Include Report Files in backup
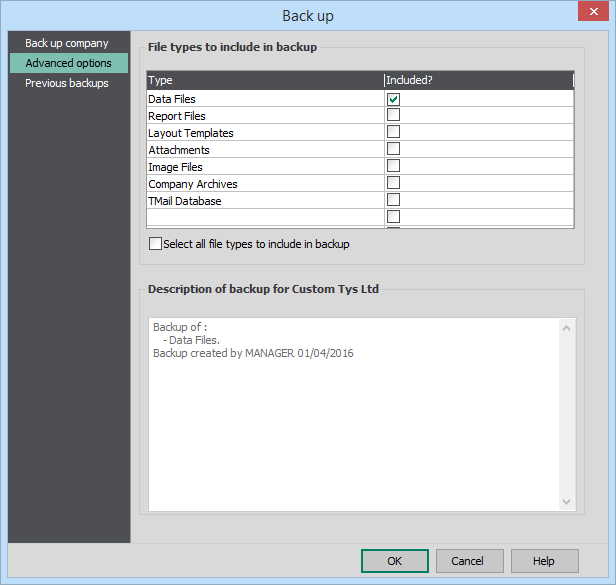This screenshot has width=616, height=585. [x=393, y=115]
